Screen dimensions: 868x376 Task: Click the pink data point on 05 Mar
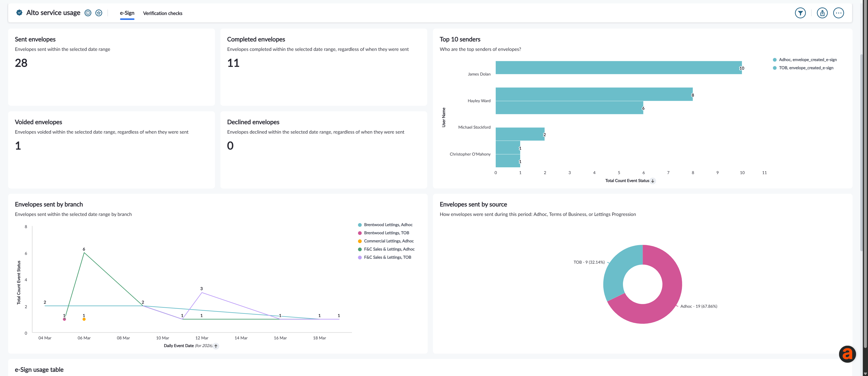[64, 319]
